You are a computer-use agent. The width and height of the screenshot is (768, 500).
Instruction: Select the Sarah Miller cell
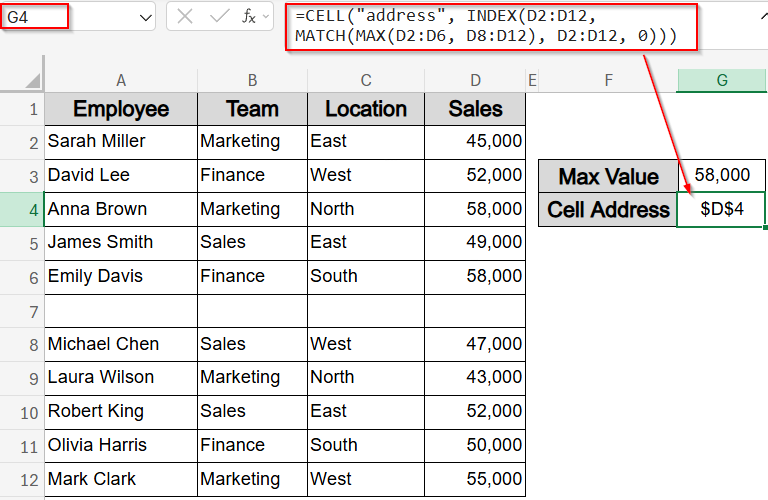(x=121, y=142)
